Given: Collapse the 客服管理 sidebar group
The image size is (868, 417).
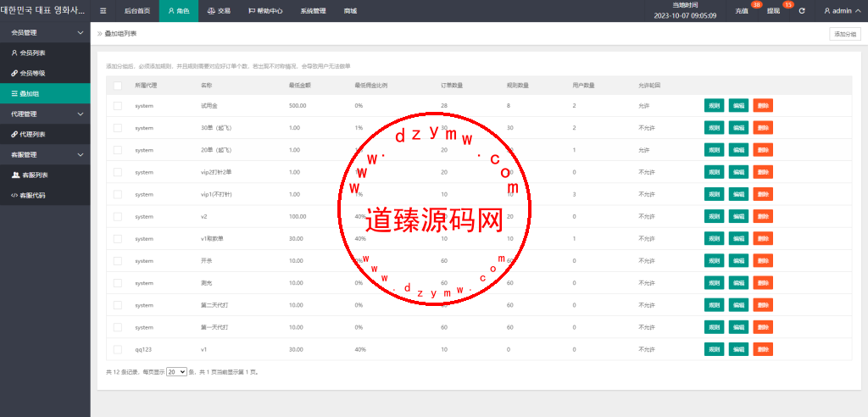Looking at the screenshot, I should [45, 154].
